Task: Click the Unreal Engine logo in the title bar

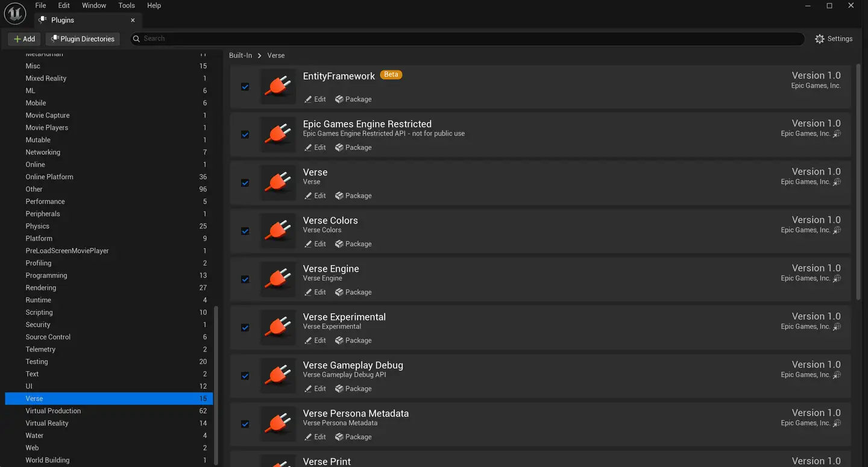Action: [15, 14]
